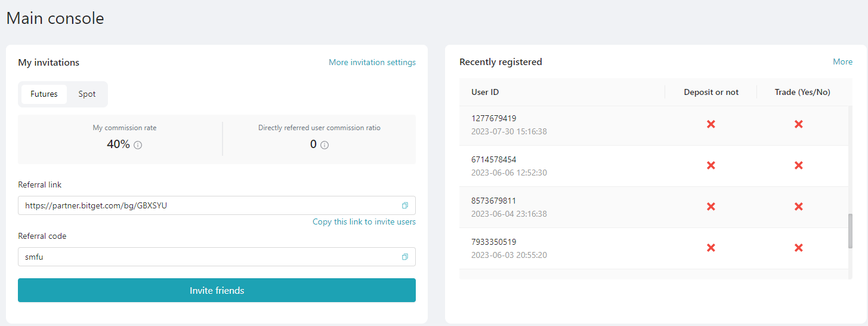This screenshot has width=868, height=326.
Task: Open the More link in Recently registered
Action: point(842,61)
